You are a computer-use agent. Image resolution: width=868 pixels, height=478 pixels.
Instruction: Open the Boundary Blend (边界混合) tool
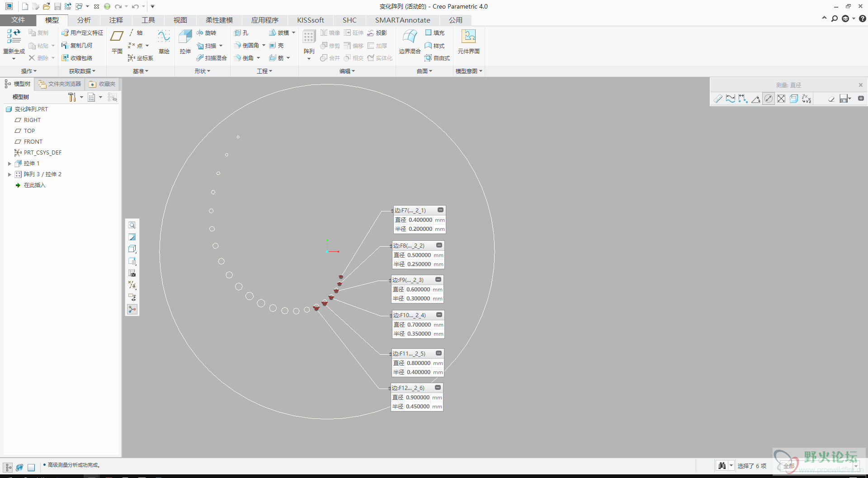(410, 36)
